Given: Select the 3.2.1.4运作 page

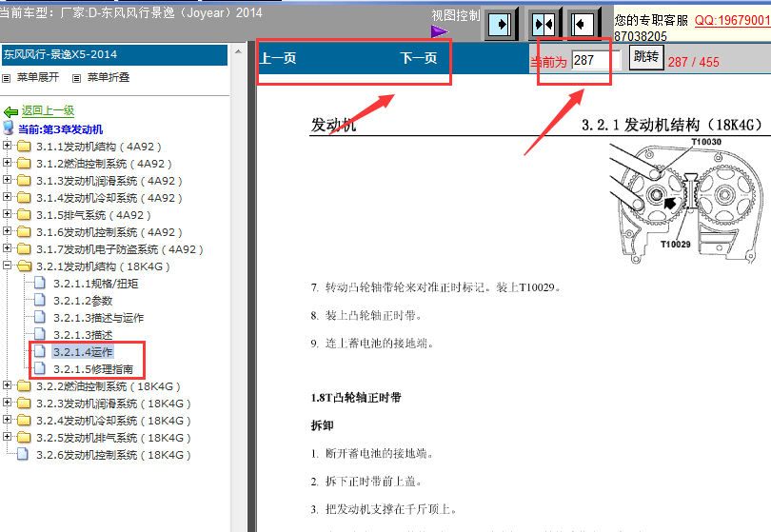Looking at the screenshot, I should coord(83,351).
